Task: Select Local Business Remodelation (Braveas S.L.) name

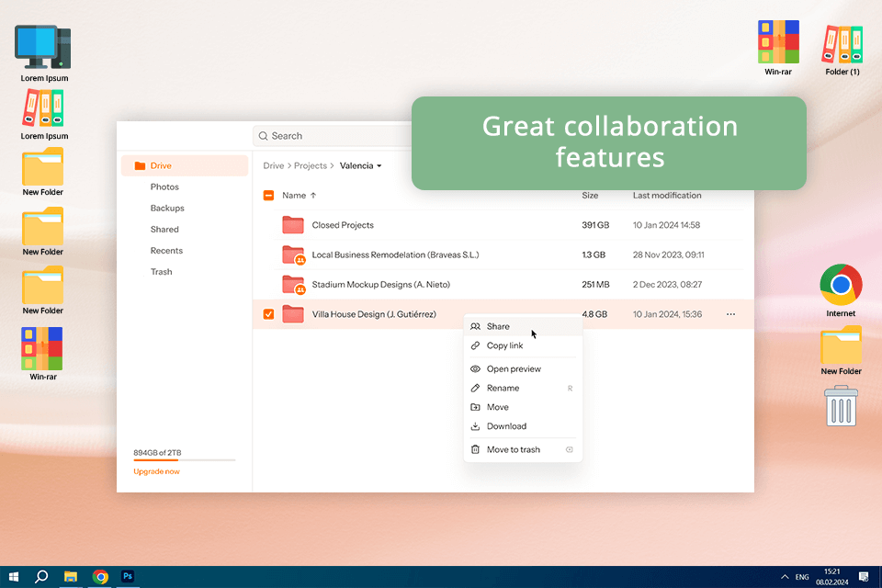Action: point(395,254)
